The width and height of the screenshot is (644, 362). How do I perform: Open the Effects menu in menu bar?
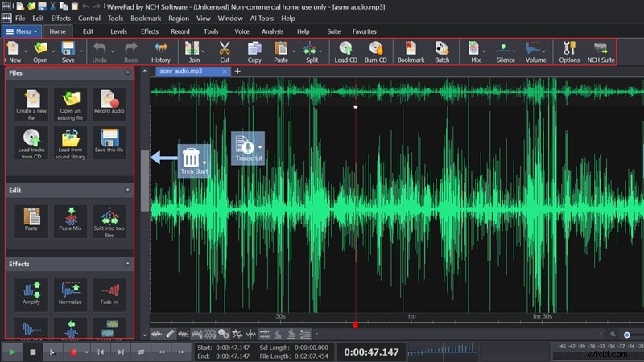pos(61,18)
